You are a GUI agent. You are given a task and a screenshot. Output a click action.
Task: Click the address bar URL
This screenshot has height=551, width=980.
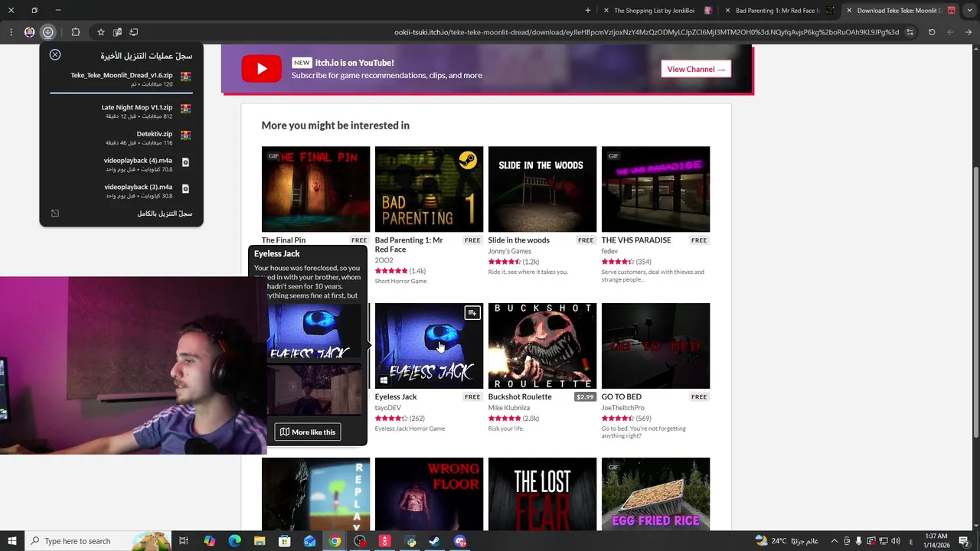pos(647,32)
